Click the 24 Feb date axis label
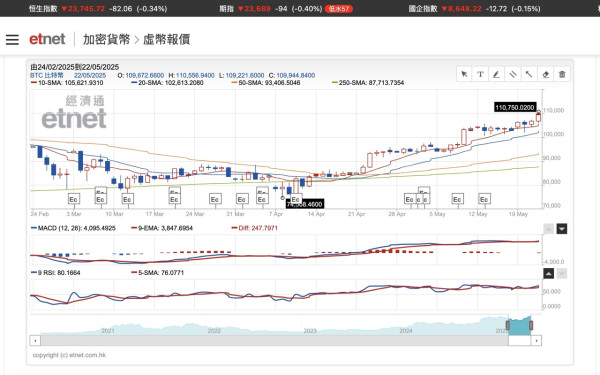Screen dimensions: 600x375 (x=40, y=214)
